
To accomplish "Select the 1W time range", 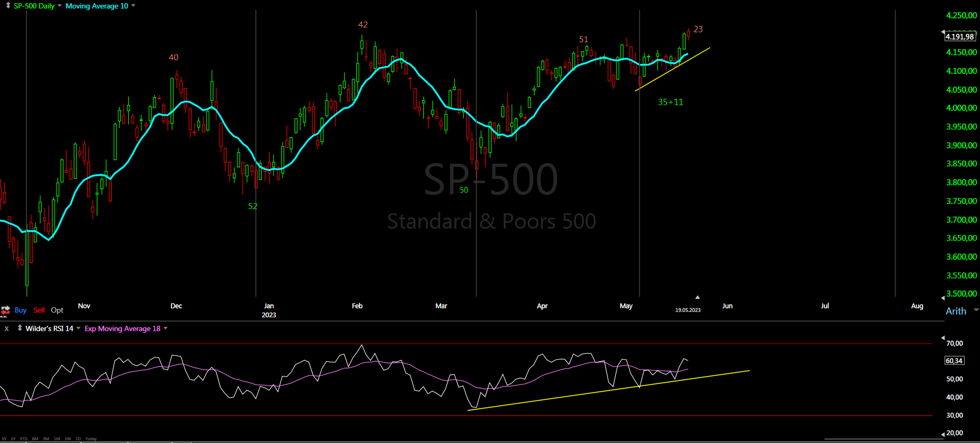I will tap(68, 439).
